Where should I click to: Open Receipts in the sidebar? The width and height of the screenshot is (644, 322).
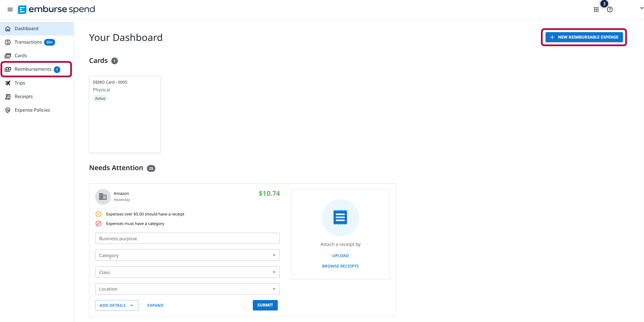(37, 97)
